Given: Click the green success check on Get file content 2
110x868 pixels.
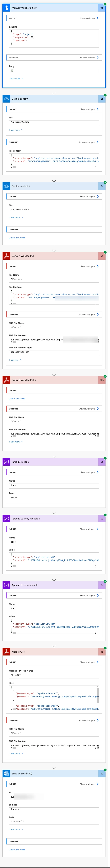Looking at the screenshot, I should click(105, 182).
